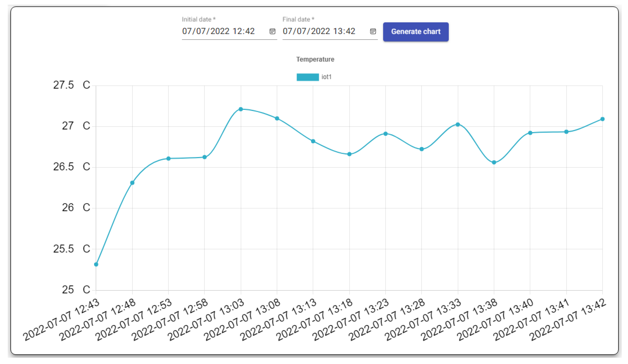628x364 pixels.
Task: Click the last data point at 13:42
Action: 602,119
